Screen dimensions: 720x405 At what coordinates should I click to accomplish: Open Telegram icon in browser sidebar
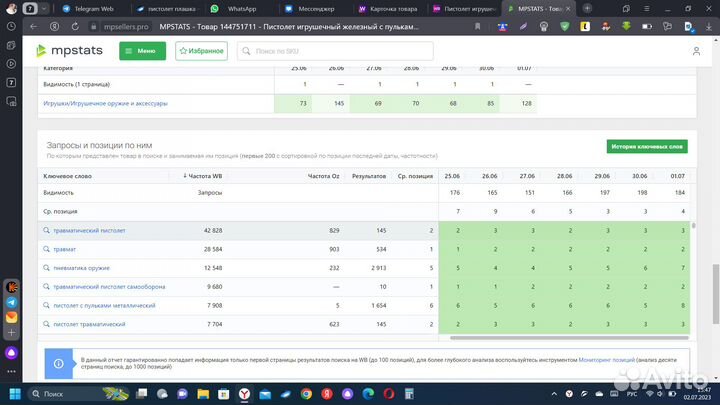pyautogui.click(x=11, y=303)
